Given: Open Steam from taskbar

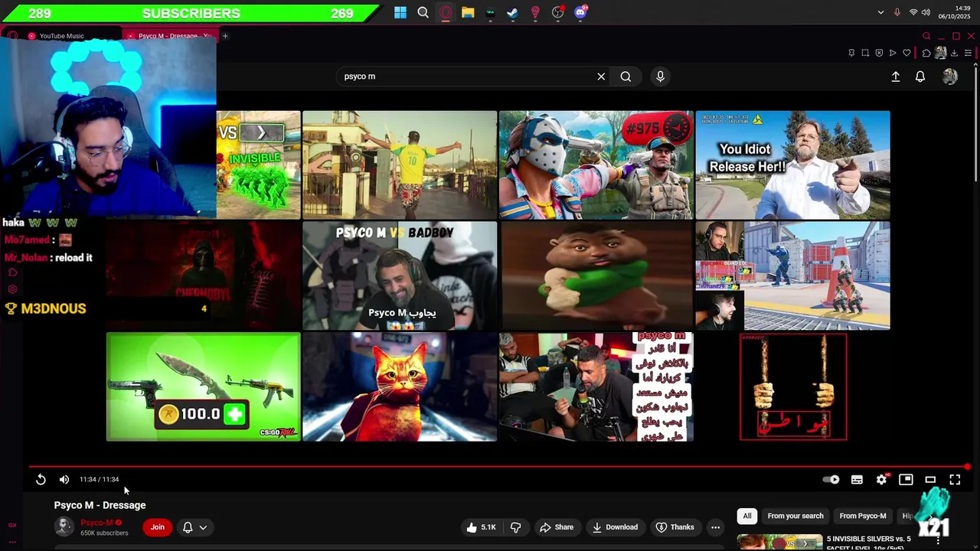Looking at the screenshot, I should [513, 12].
